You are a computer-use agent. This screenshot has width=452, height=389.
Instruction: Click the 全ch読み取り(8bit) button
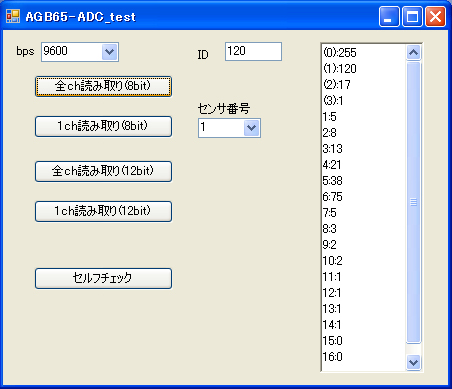[103, 86]
